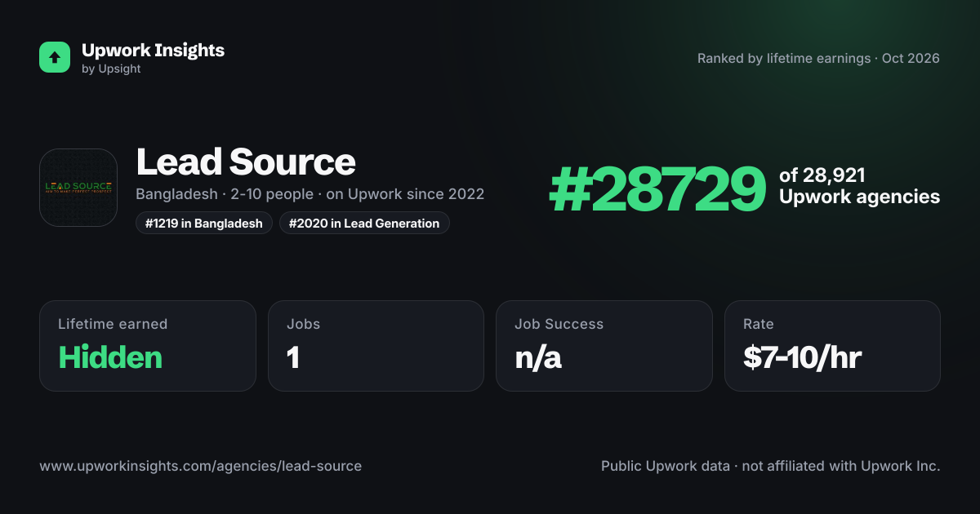Click the '#28729' rank number

coord(657,189)
